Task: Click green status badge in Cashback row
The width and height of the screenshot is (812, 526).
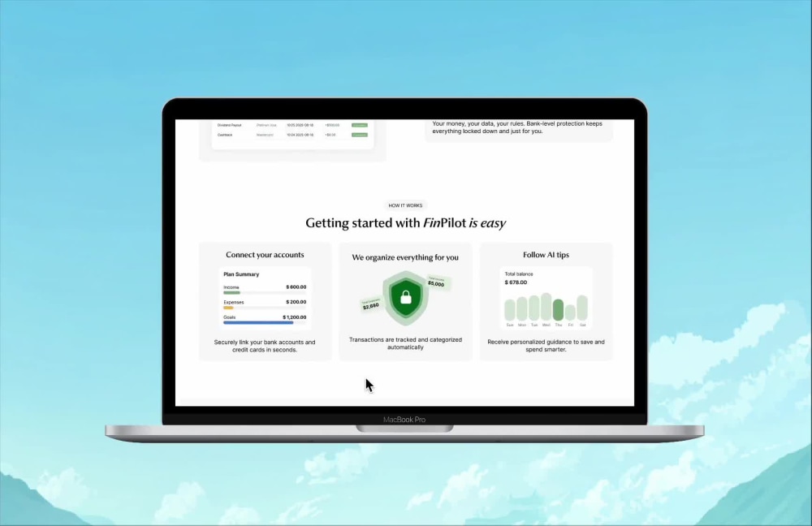Action: point(360,135)
